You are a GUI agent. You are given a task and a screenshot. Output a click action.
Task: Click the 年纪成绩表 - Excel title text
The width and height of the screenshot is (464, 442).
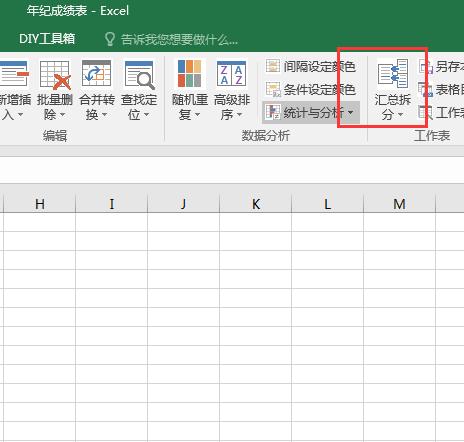tap(78, 11)
